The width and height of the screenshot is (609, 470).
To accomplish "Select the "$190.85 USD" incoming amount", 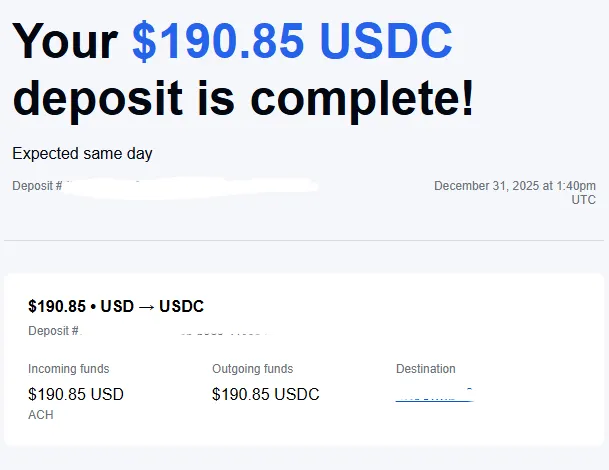I will [x=76, y=394].
